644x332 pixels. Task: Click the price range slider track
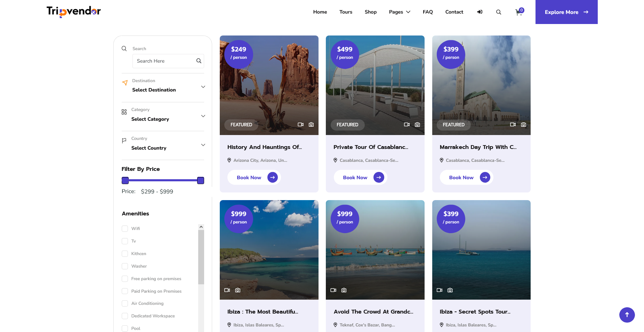point(163,180)
